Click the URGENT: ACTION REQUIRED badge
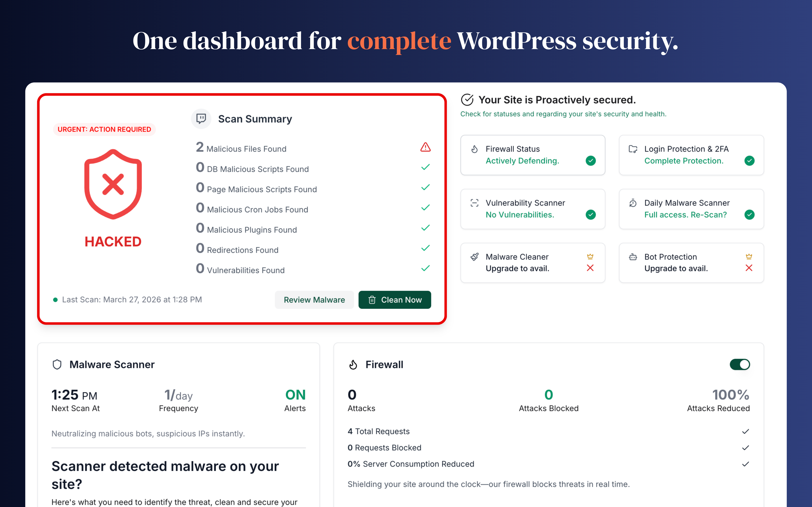This screenshot has width=812, height=507. coord(104,129)
